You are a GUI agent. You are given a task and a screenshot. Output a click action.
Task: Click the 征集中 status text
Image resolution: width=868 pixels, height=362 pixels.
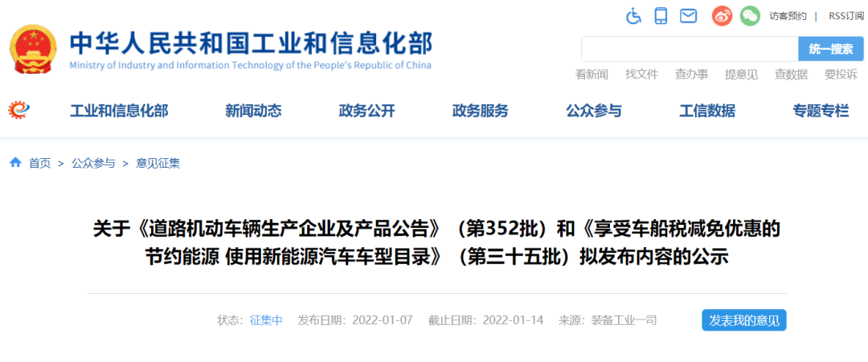click(x=266, y=320)
